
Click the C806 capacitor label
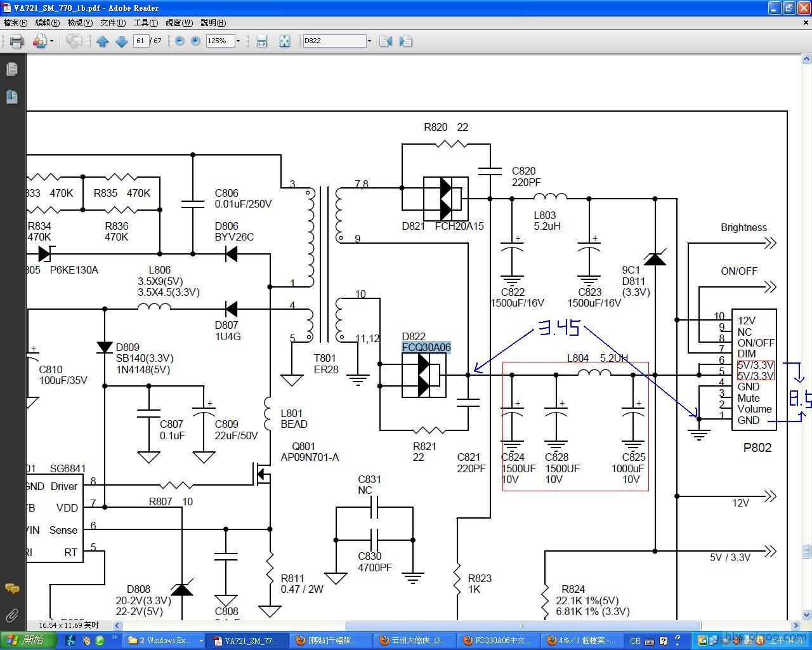click(x=226, y=193)
